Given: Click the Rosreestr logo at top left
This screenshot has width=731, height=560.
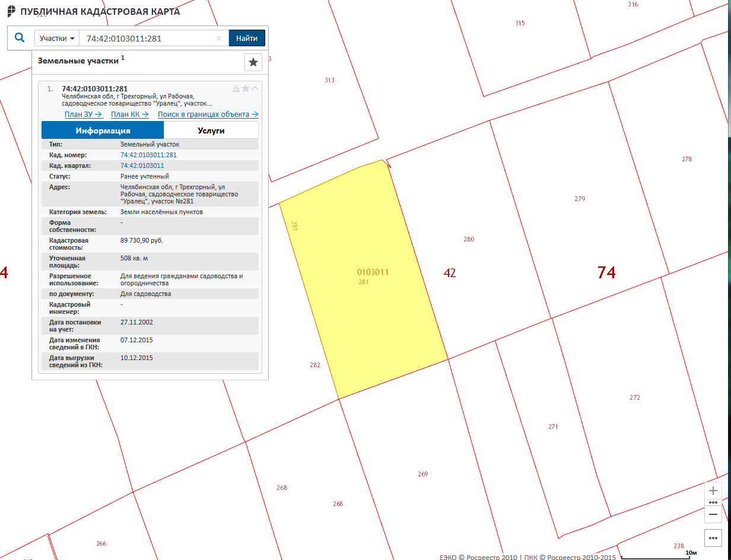Looking at the screenshot, I should pyautogui.click(x=11, y=11).
